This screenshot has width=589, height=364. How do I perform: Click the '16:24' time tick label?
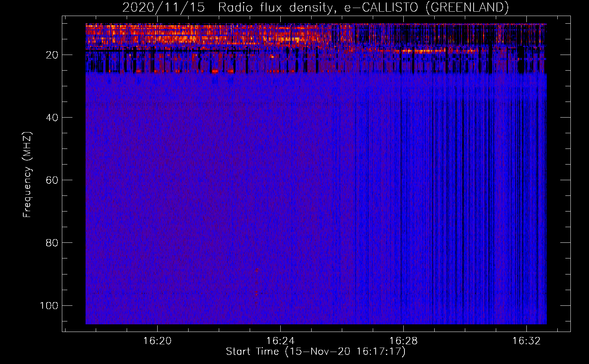tap(280, 341)
